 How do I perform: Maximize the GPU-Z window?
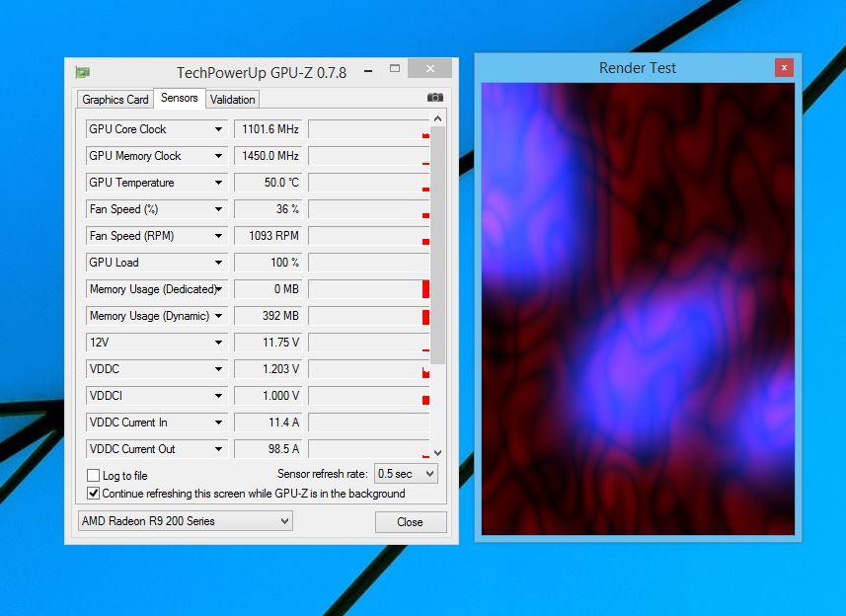pyautogui.click(x=395, y=68)
